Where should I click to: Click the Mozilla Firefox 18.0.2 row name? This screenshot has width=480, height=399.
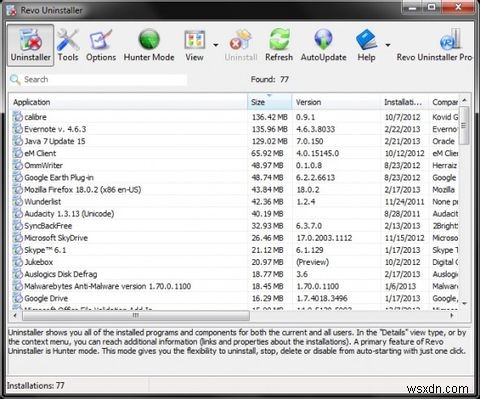click(82, 190)
